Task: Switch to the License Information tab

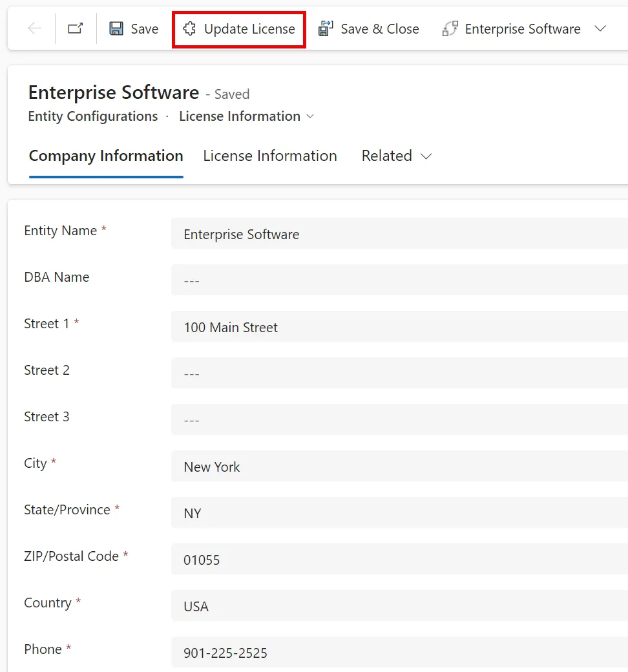Action: point(270,156)
